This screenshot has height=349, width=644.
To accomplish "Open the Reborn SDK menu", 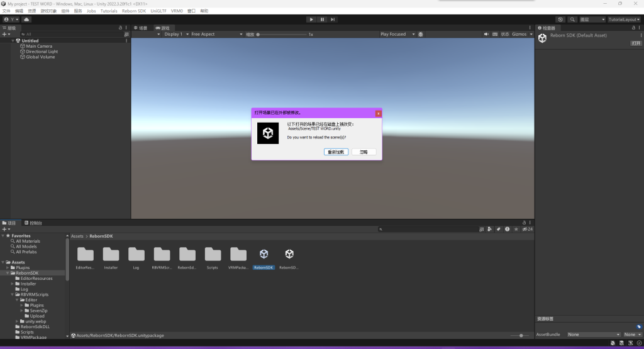I will click(x=134, y=11).
